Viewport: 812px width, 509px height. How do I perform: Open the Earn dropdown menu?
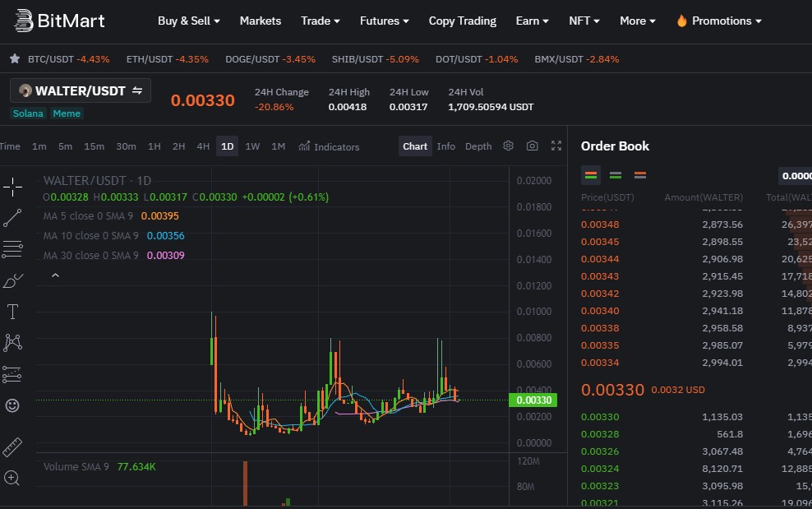tap(532, 21)
